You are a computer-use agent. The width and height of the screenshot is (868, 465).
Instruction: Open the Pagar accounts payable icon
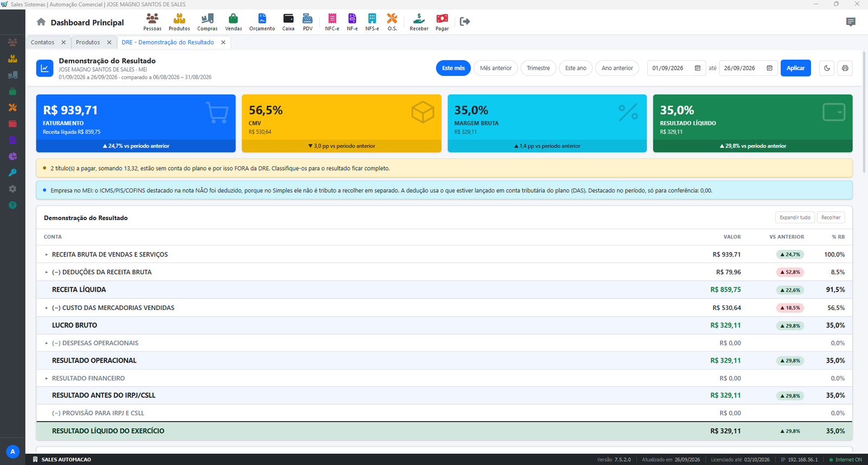[442, 22]
